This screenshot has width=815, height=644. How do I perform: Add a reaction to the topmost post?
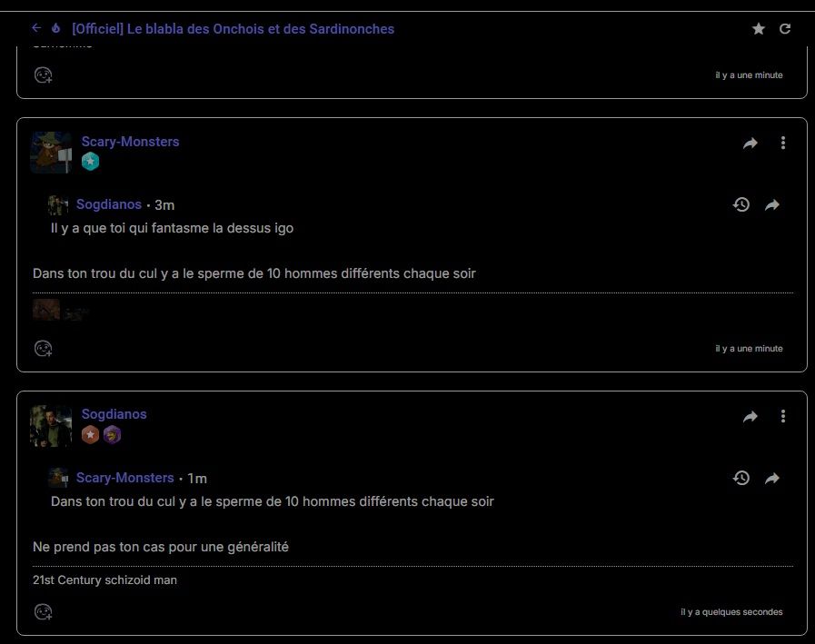click(43, 74)
